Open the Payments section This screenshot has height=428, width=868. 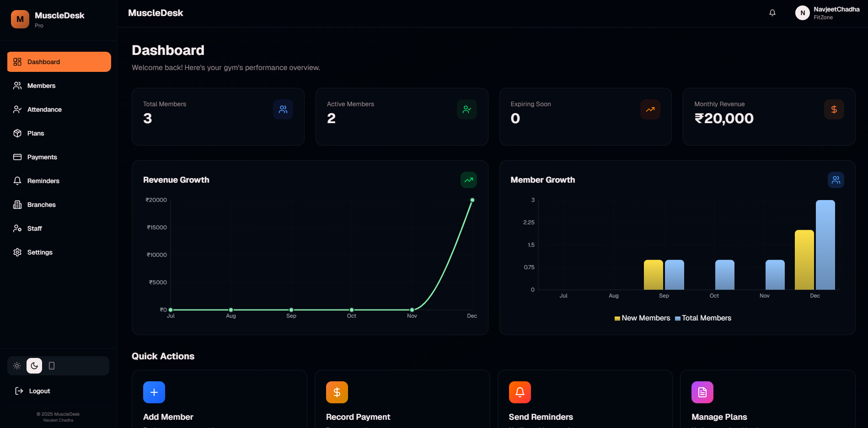(42, 157)
